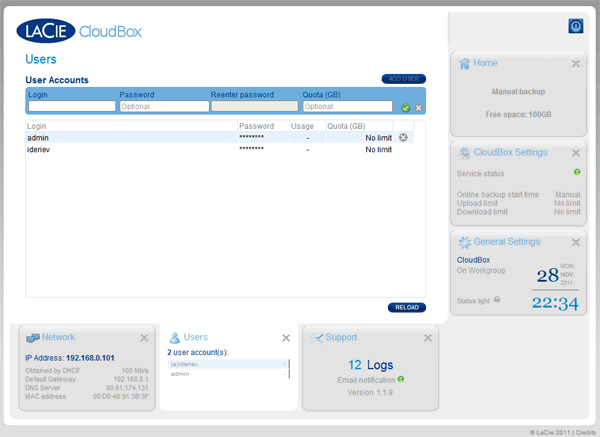Viewport: 600px width, 437px height.
Task: Click the 22:34 clock display
Action: pyautogui.click(x=555, y=303)
